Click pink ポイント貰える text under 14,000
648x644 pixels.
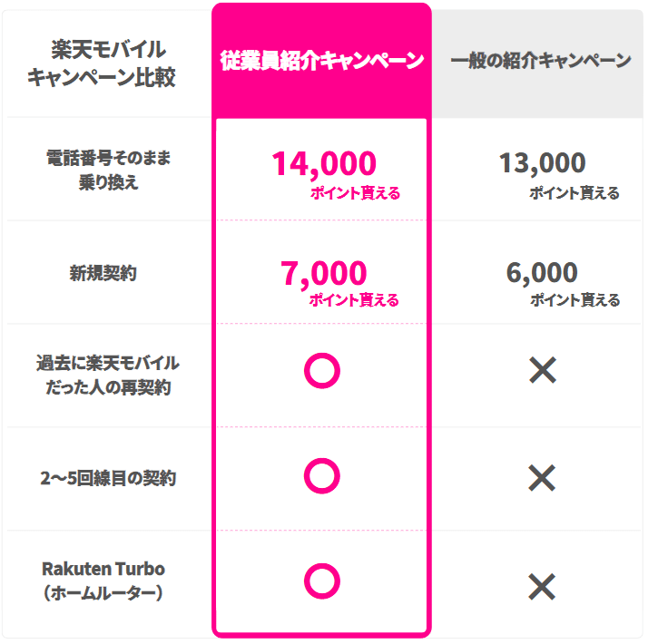point(355,193)
